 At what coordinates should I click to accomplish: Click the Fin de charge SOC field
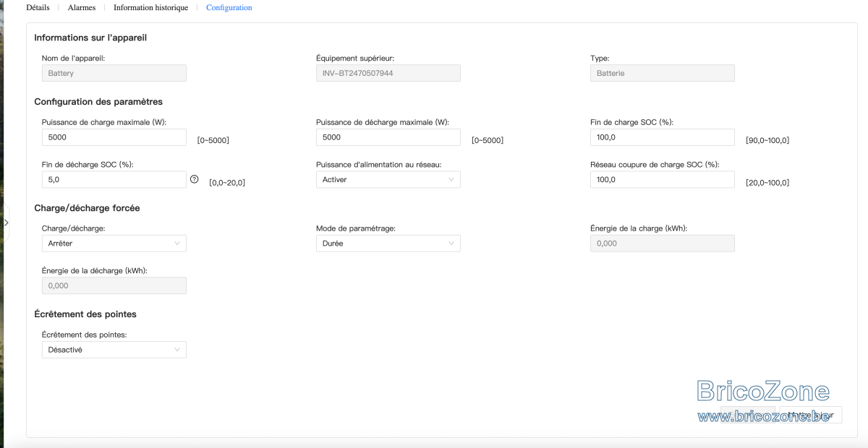point(663,137)
